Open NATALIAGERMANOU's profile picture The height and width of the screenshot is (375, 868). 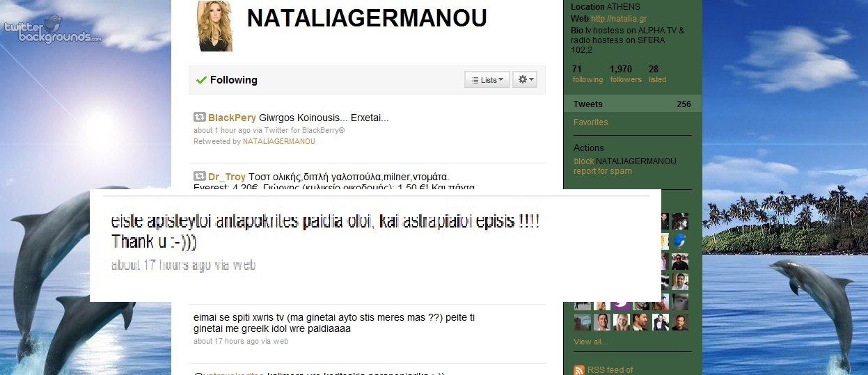click(x=215, y=26)
